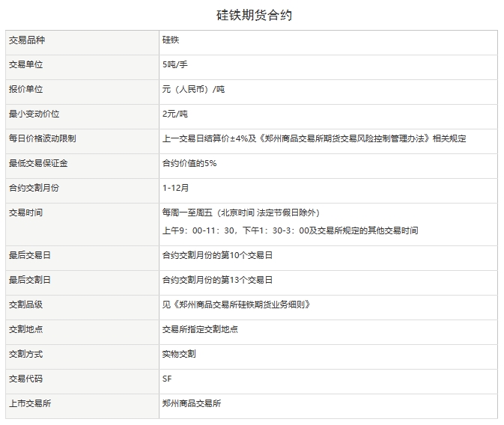Viewport: 504px width, 425px height.
Task: Click the 合约交割月份 row label
Action: 34,188
